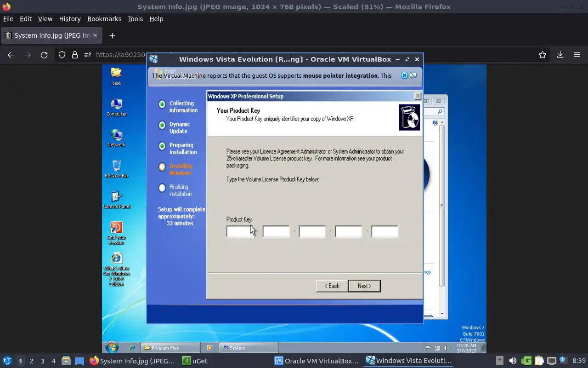This screenshot has height=368, width=588.
Task: Open the clipboard manager tray icon
Action: [x=539, y=361]
